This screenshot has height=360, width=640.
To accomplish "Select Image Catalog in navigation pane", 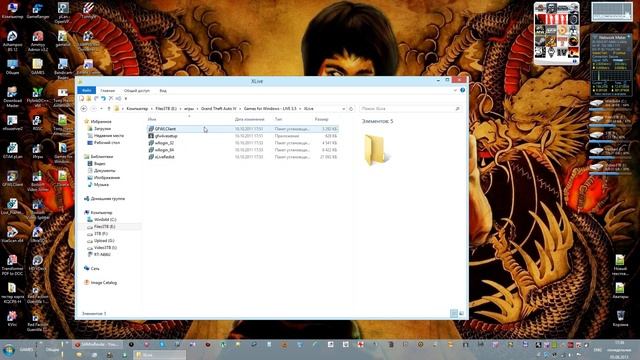I will pos(100,282).
